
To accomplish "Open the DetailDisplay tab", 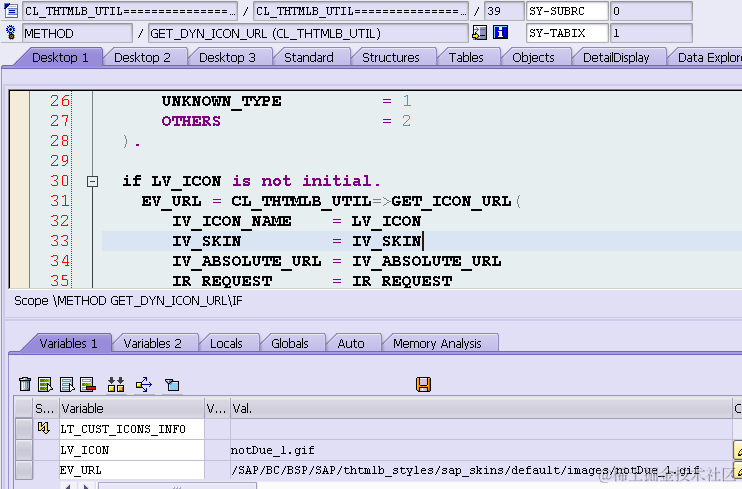I will 616,58.
